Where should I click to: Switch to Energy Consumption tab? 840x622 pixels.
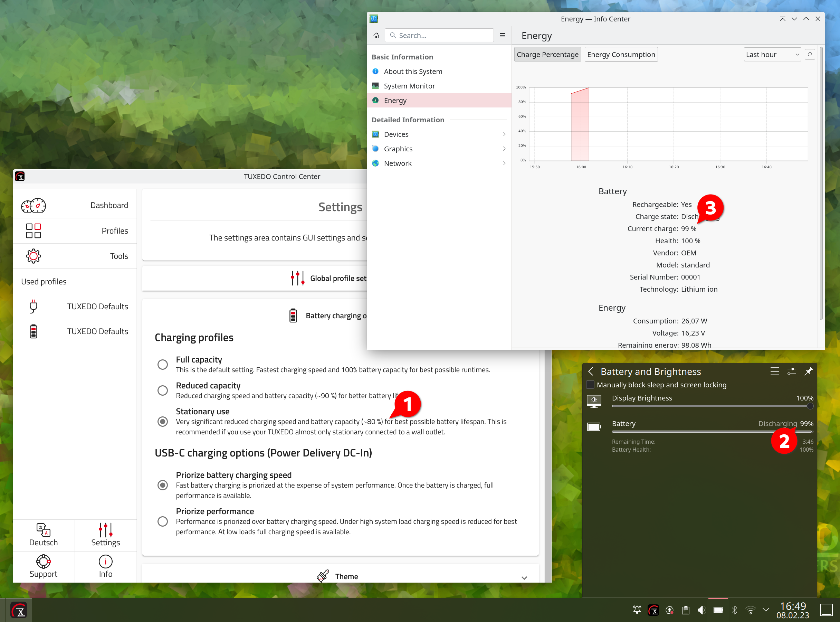[621, 54]
